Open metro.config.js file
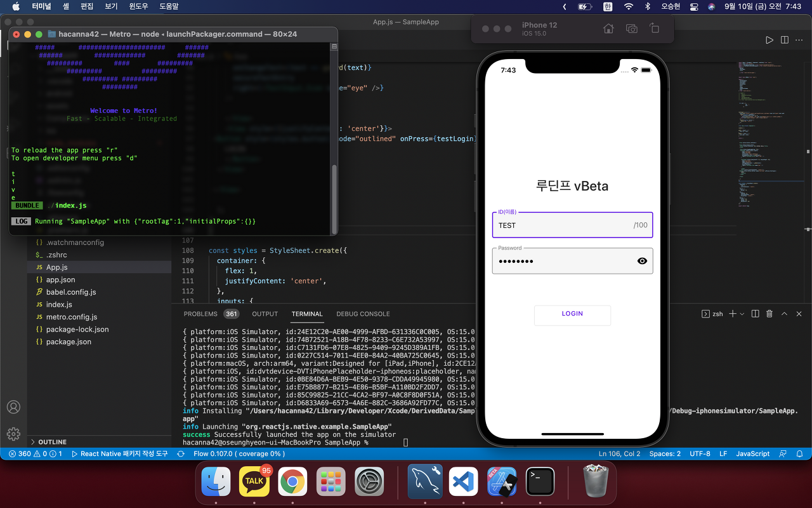 pos(72,317)
